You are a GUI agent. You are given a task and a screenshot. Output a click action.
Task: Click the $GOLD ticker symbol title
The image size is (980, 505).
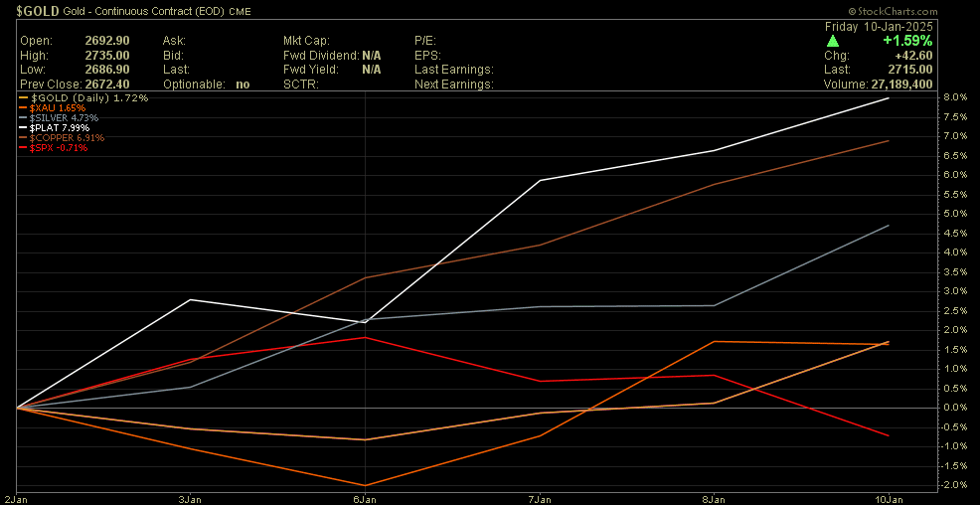(38, 11)
